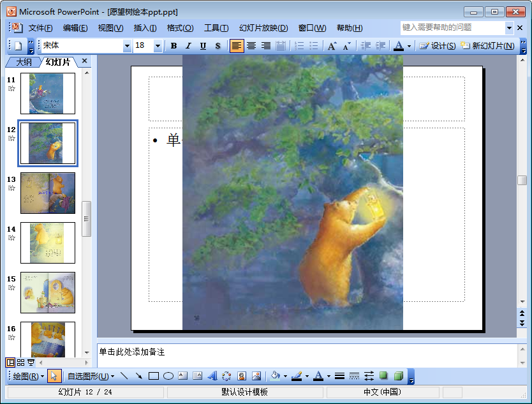Open the 设计 design button
Screen dimensions: 532x404
(x=438, y=46)
